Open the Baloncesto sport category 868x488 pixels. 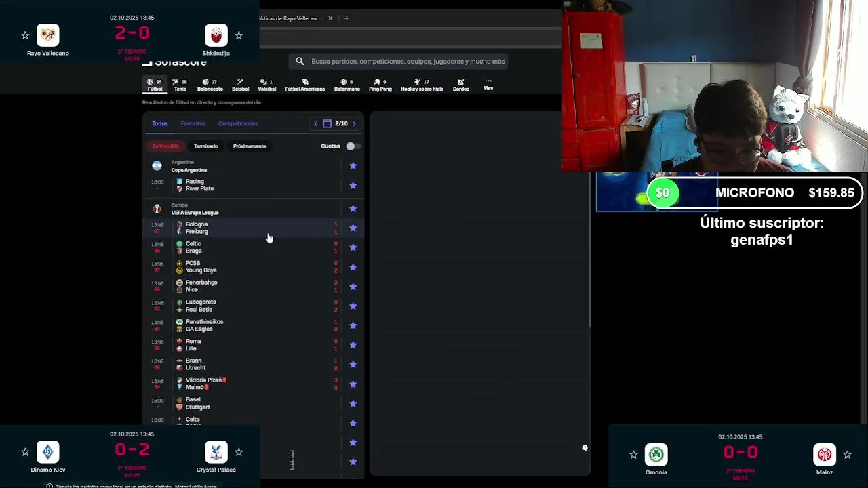click(x=210, y=85)
